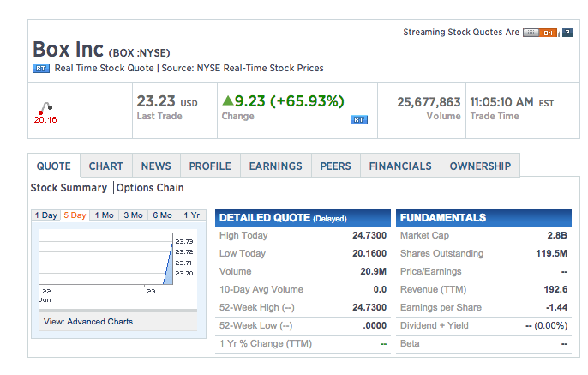Click the 11:05:10 AM trade time
588x375 pixels.
click(x=501, y=102)
